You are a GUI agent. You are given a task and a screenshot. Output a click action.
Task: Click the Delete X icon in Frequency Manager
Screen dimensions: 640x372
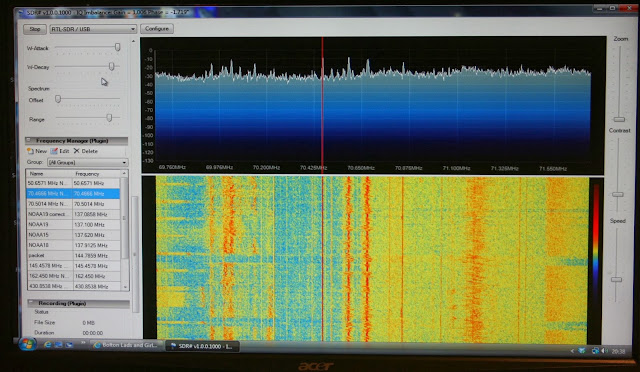[77, 151]
